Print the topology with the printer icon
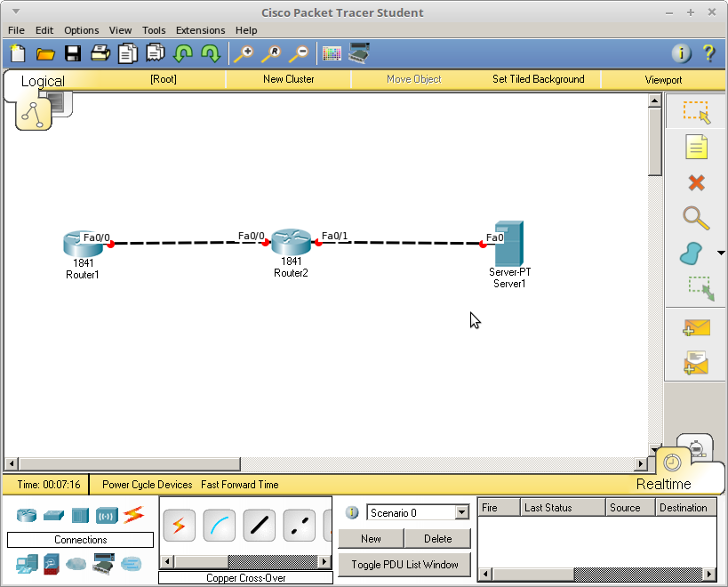728x587 pixels. tap(100, 53)
